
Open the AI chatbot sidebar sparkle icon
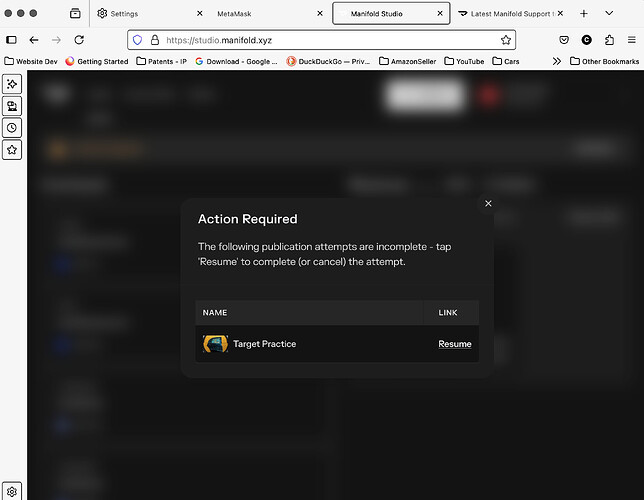tap(12, 84)
